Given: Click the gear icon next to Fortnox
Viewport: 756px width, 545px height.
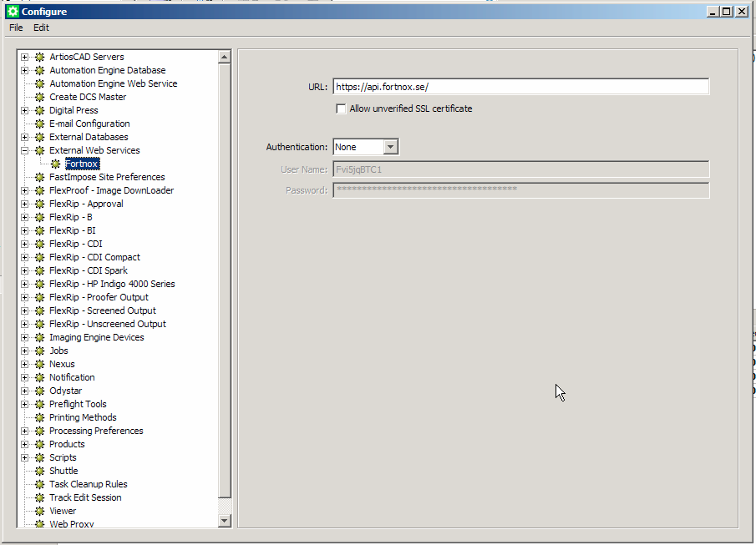Looking at the screenshot, I should coord(56,164).
